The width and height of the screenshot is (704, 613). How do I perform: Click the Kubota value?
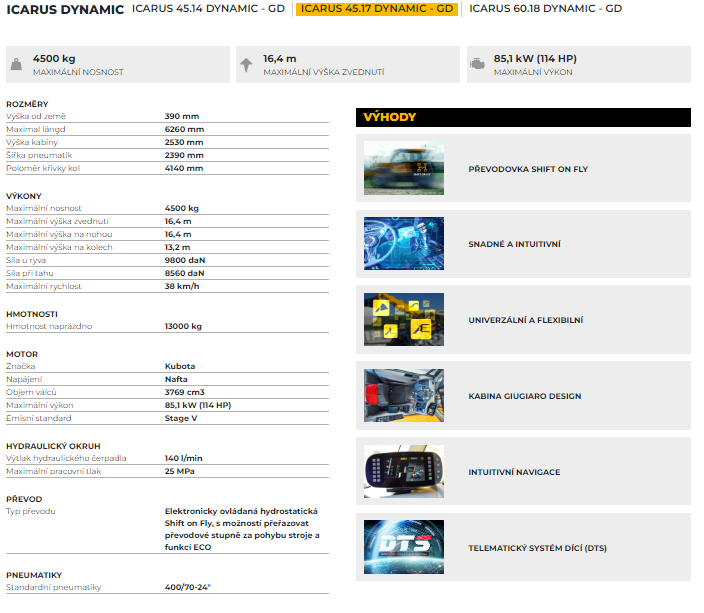point(180,366)
